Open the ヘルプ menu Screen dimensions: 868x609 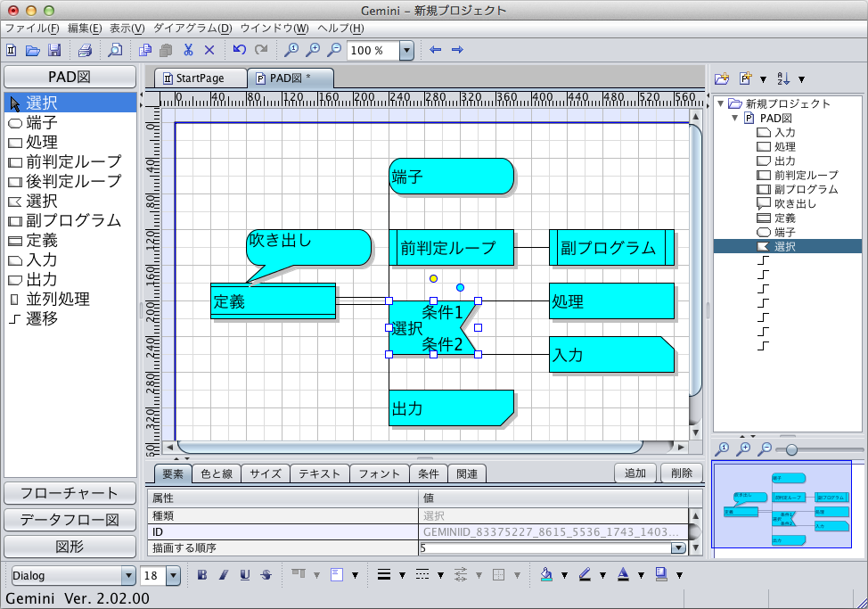[341, 29]
